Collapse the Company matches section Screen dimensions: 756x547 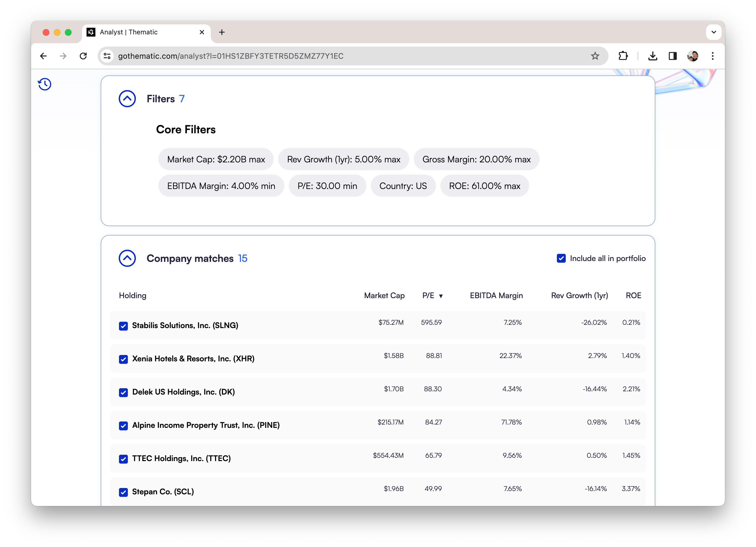point(127,258)
